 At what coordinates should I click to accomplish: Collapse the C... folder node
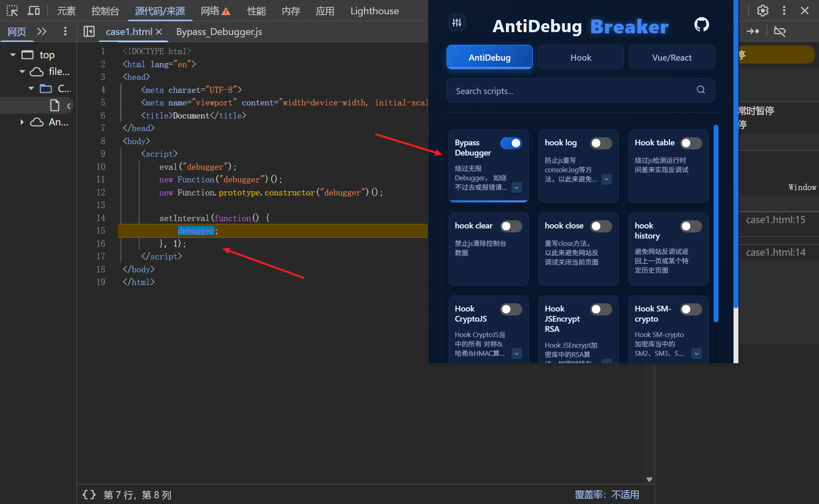(31, 88)
